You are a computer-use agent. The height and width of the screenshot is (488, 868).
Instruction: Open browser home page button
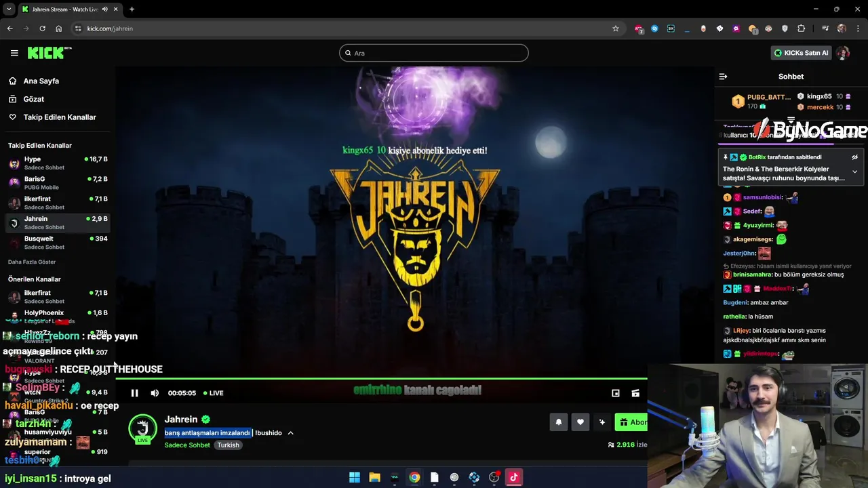[x=59, y=28]
